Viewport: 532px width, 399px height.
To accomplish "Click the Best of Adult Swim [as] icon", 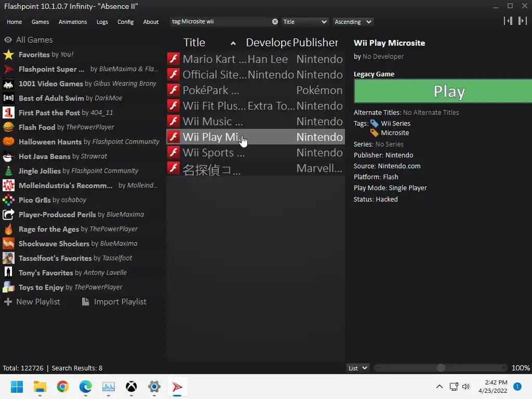I will click(x=8, y=98).
